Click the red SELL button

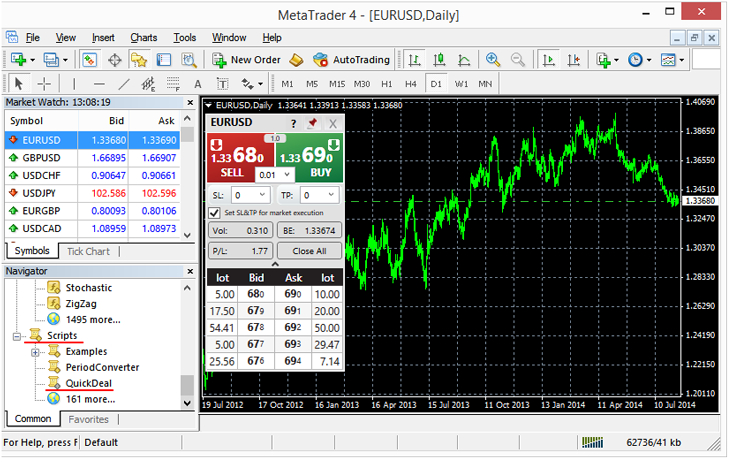coord(241,158)
